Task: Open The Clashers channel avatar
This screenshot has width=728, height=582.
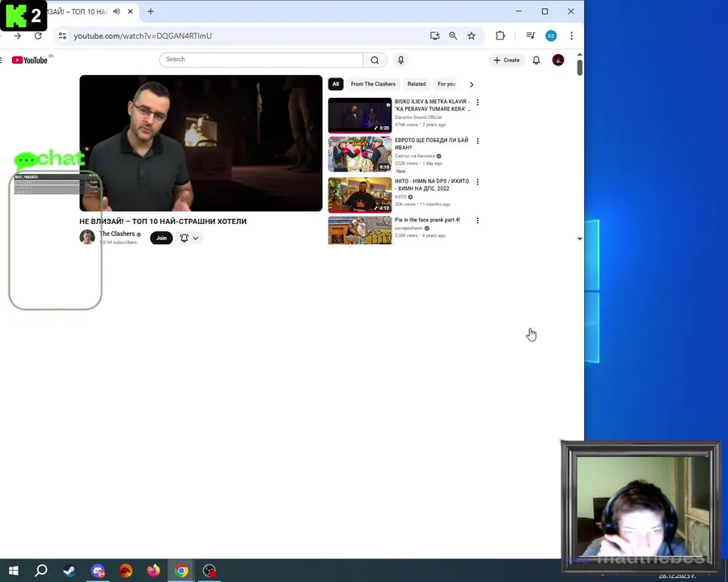Action: [87, 237]
